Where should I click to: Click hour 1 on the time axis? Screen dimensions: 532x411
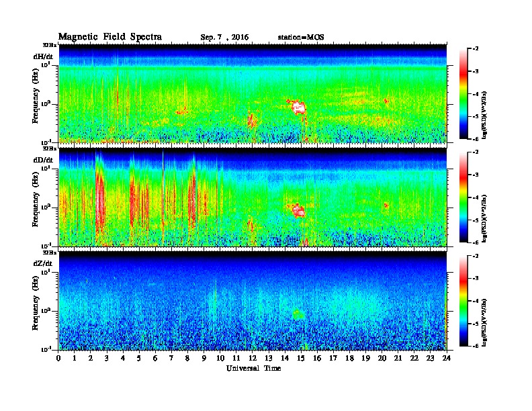pyautogui.click(x=75, y=358)
